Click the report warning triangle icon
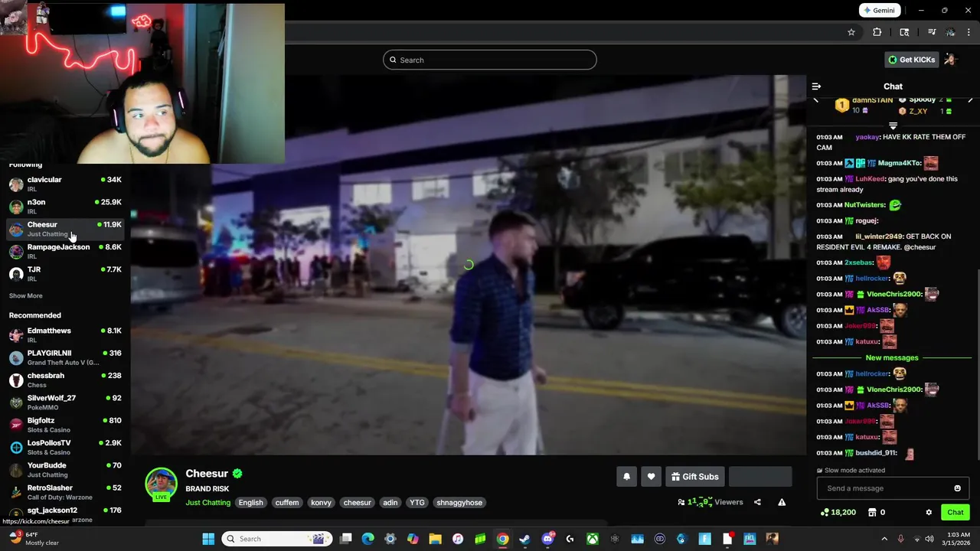980x551 pixels. [782, 502]
